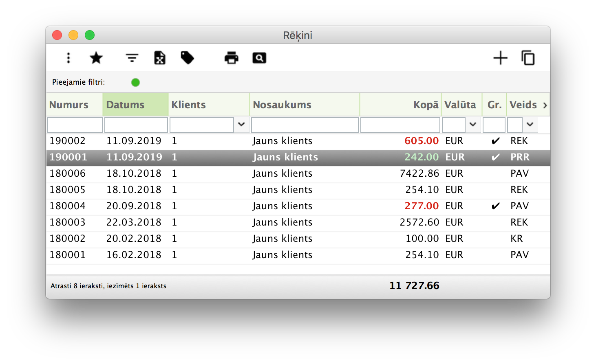
Task: Select the star (favorites) toolbar icon
Action: coord(96,58)
